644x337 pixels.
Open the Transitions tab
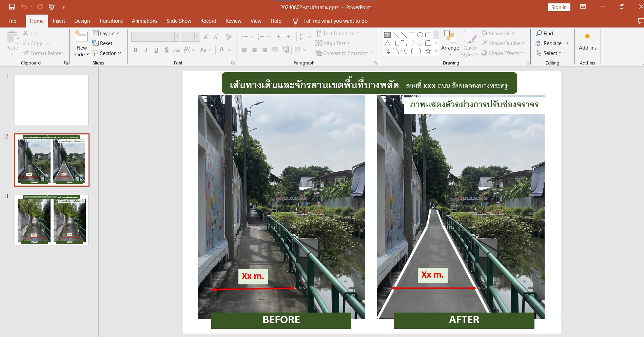[111, 21]
